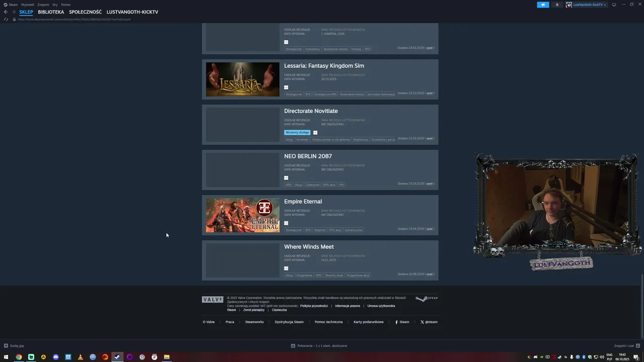Click Windows platform icon under NEO BERLIN 2087
The width and height of the screenshot is (644, 362).
pyautogui.click(x=286, y=177)
